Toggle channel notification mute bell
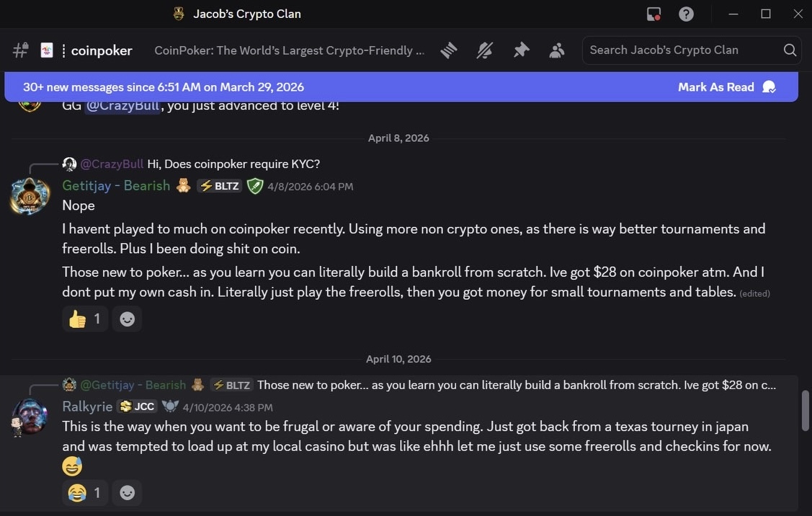This screenshot has height=516, width=812. 485,50
